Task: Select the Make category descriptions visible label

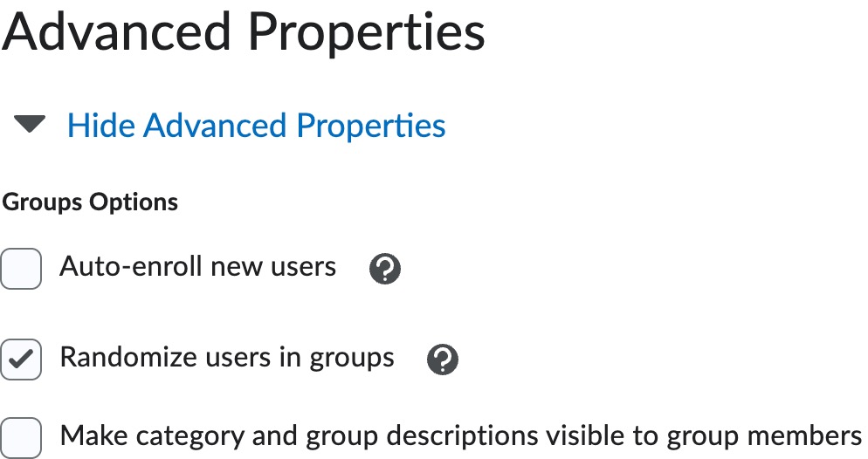Action: [x=460, y=435]
